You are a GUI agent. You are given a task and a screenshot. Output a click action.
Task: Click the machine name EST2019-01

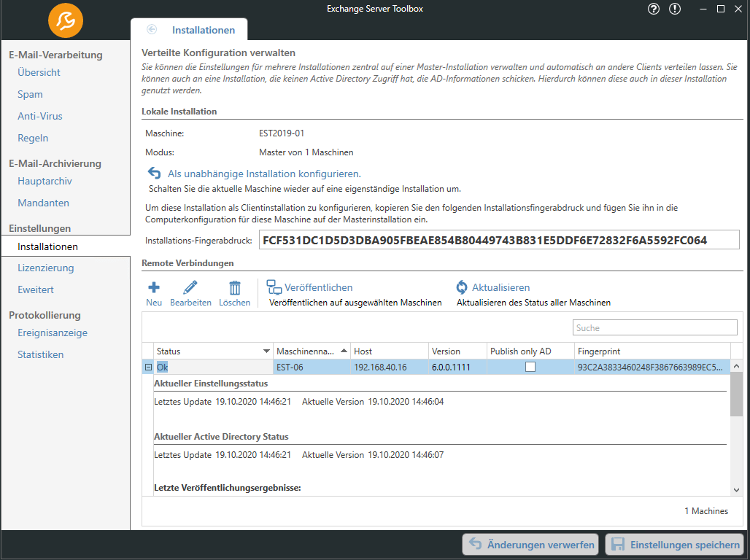[282, 133]
